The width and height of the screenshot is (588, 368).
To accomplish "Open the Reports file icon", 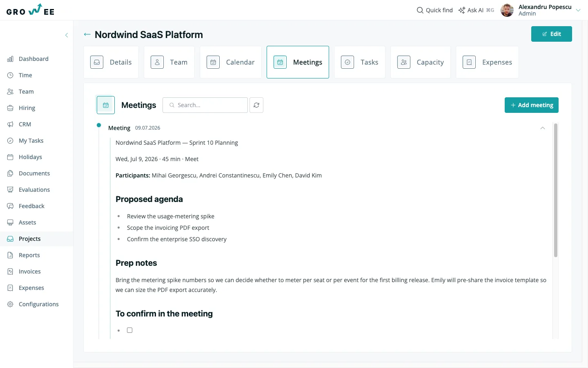I will click(10, 255).
